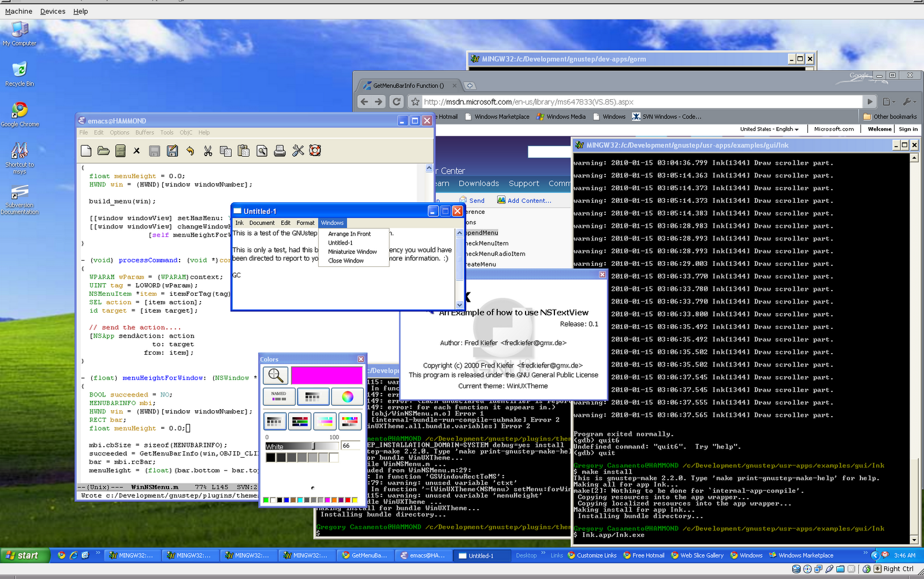Click the magenta current color well
This screenshot has width=924, height=579.
point(326,376)
